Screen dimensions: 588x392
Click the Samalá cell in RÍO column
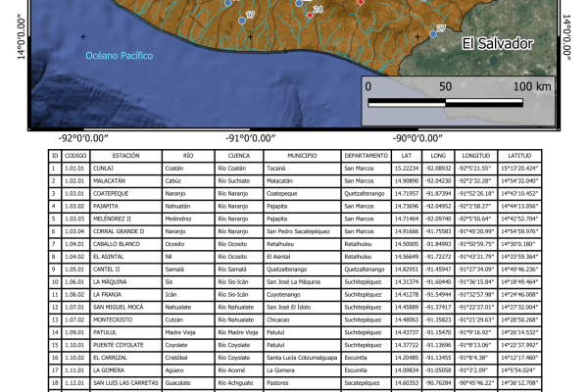pos(188,269)
